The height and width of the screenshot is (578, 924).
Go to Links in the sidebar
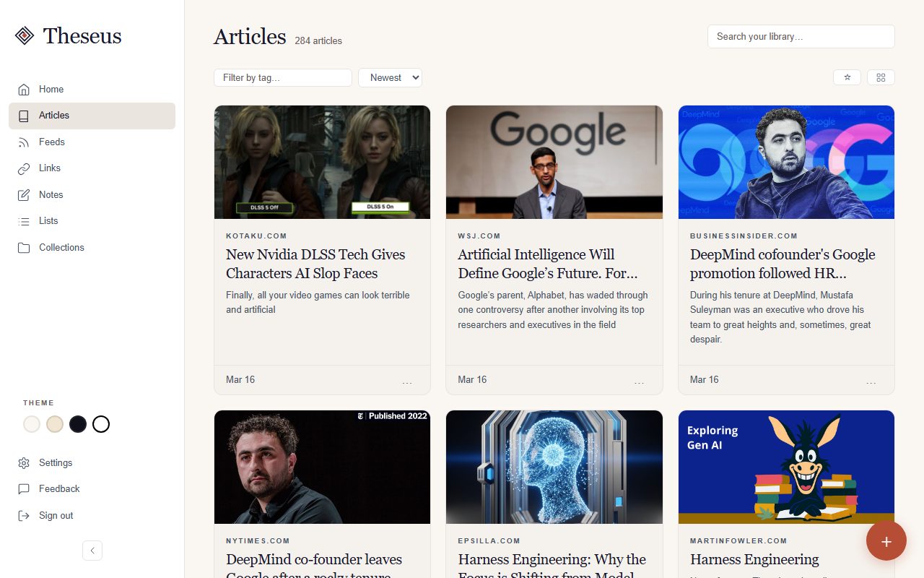(x=92, y=168)
